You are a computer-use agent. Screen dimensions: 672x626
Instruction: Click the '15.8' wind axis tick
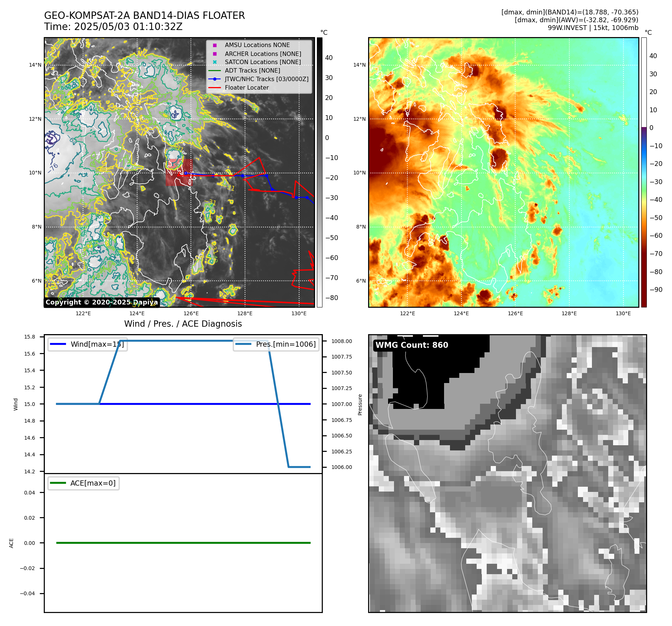(x=30, y=337)
